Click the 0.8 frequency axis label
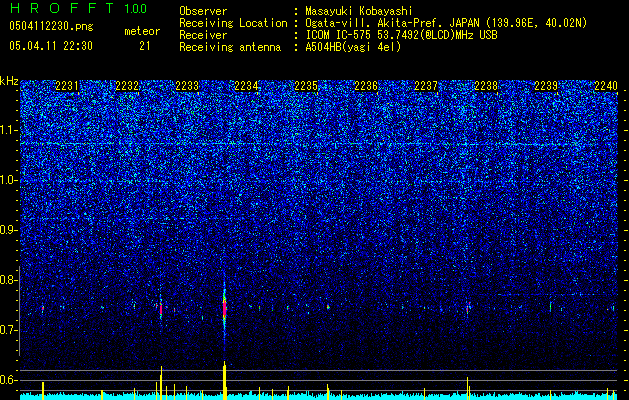The height and width of the screenshot is (400, 629). point(9,280)
